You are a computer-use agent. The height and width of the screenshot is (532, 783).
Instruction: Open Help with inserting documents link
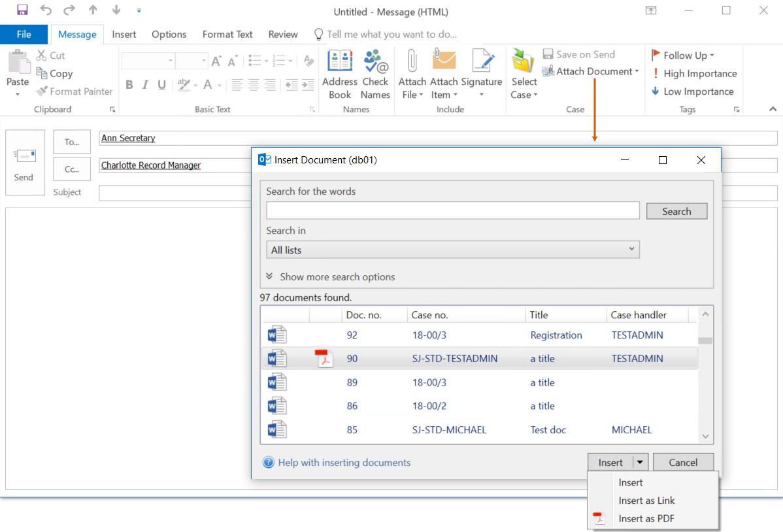pos(344,463)
